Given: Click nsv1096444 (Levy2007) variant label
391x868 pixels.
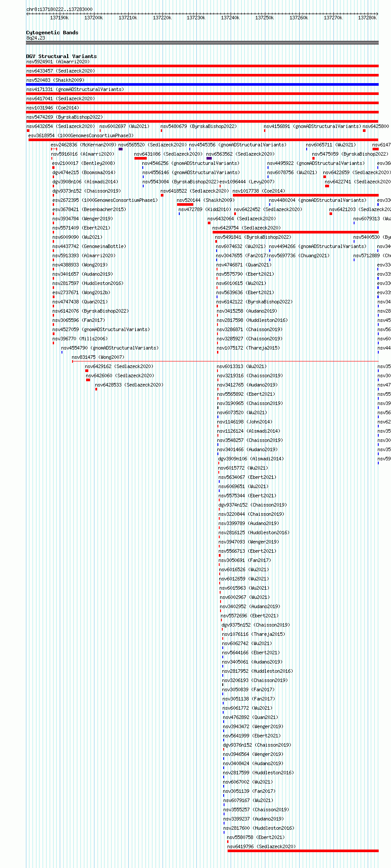Looking at the screenshot, I should [247, 182].
